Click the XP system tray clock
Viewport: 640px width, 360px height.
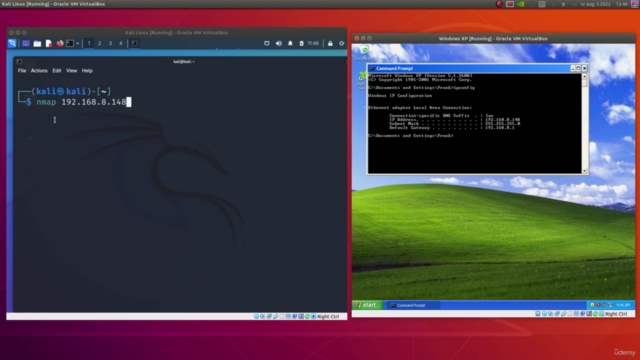(623, 305)
